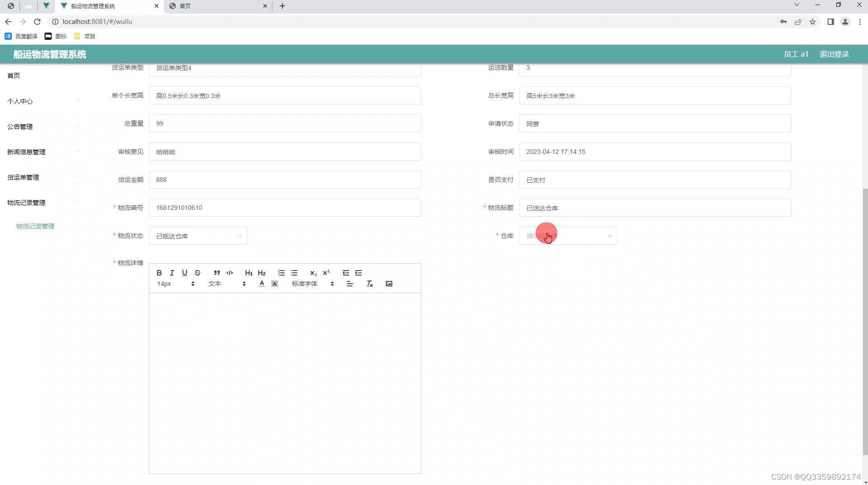Viewport: 868px width, 485px height.
Task: Increase indent in the editor
Action: pyautogui.click(x=359, y=273)
